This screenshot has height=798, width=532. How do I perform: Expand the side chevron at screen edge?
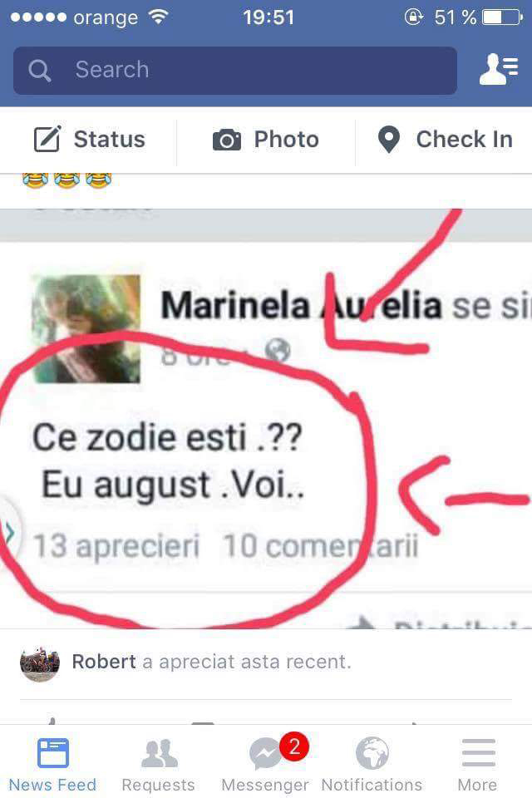pos(9,532)
